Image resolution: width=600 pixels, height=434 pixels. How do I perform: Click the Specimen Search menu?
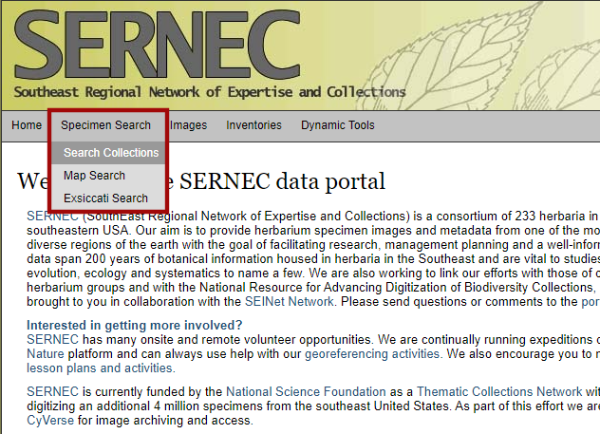point(106,125)
